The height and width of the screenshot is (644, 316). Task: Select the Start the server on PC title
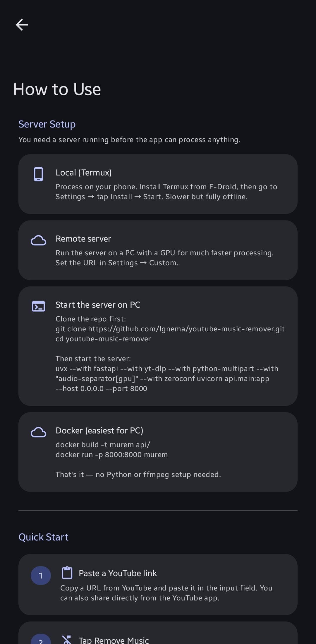pyautogui.click(x=98, y=305)
